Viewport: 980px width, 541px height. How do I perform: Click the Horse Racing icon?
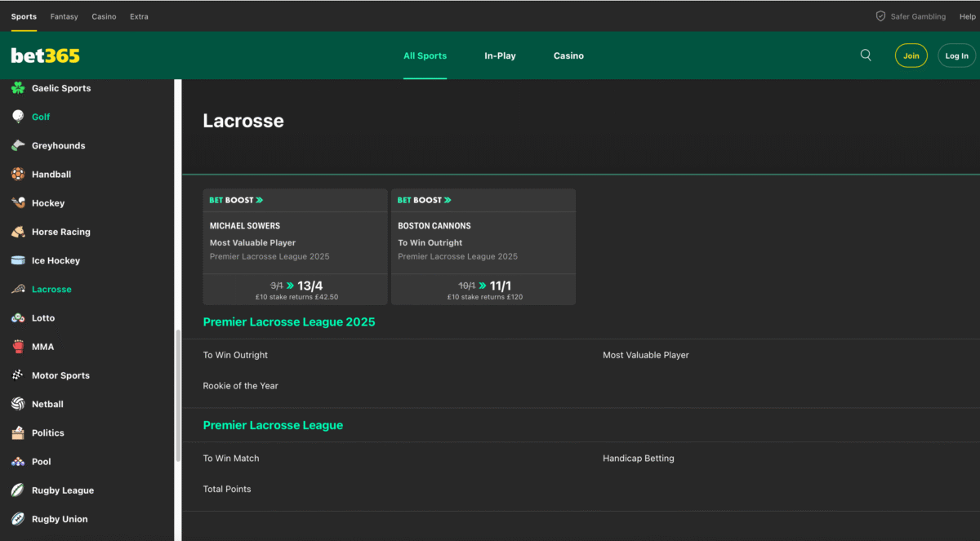point(18,232)
